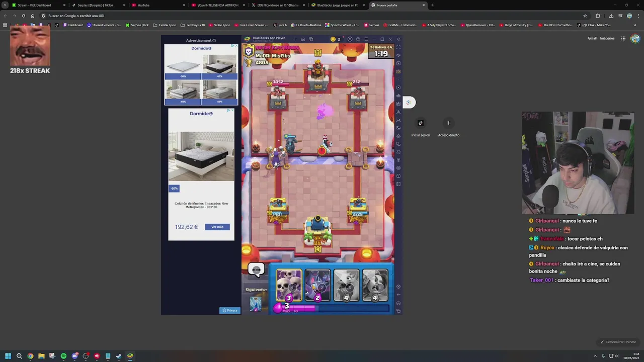Switch to the YouTube browser tab
This screenshot has height=362, width=644.
[157, 5]
